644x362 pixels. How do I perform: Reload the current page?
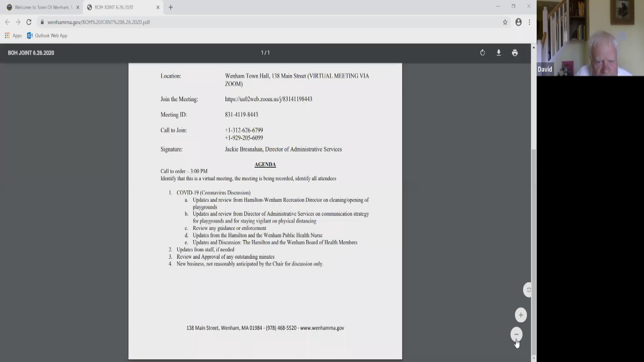(x=29, y=22)
